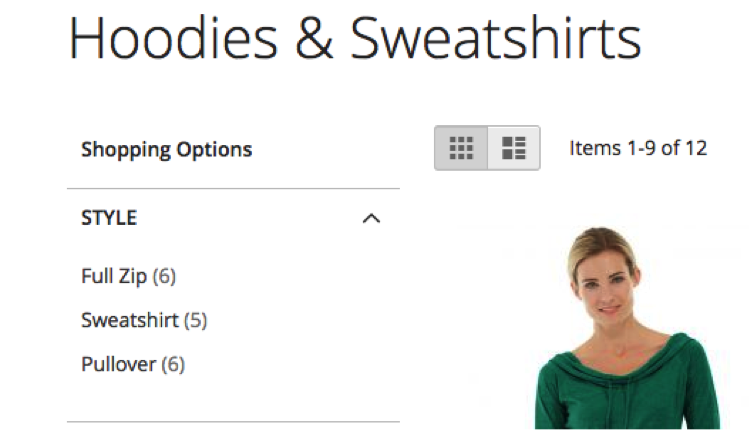The height and width of the screenshot is (430, 750).
Task: Click the Hoodies & Sweatshirts page heading
Action: point(354,39)
